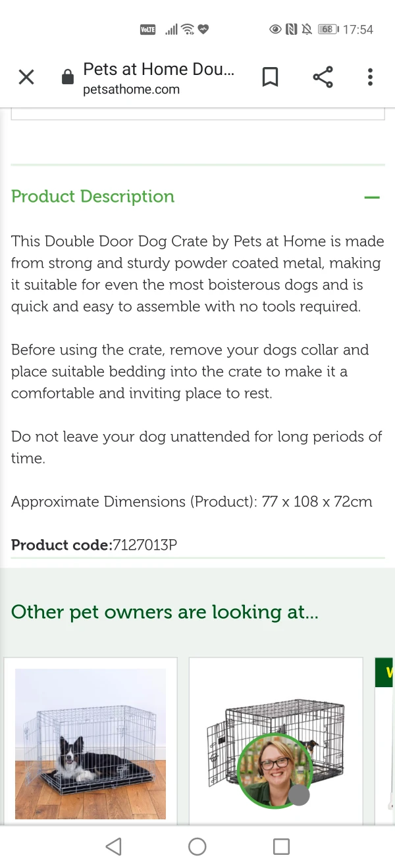Open the silver dog crate thumbnail
The height and width of the screenshot is (868, 395).
click(x=90, y=744)
